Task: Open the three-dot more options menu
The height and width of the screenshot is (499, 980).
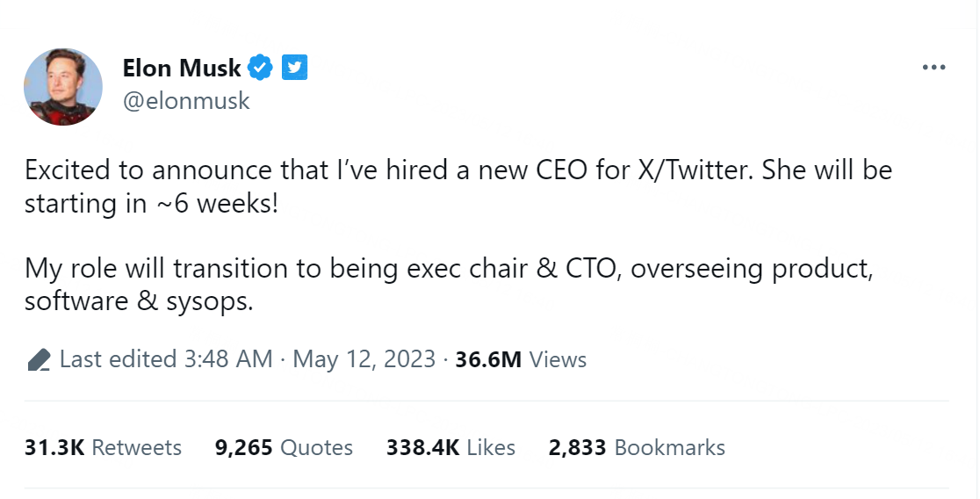Action: [x=933, y=69]
